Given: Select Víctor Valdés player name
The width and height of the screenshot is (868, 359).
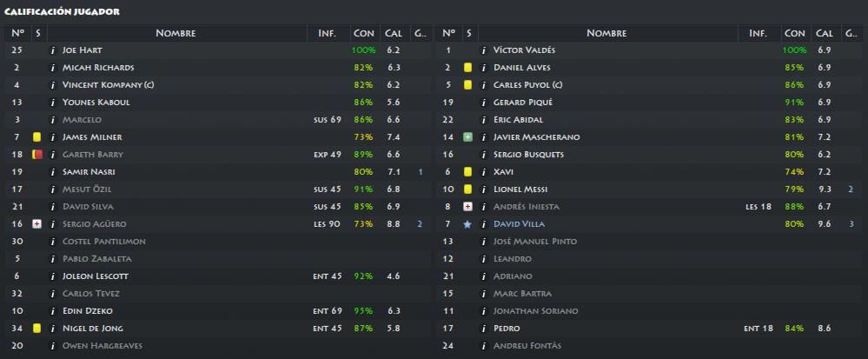Looking at the screenshot, I should click(x=524, y=50).
